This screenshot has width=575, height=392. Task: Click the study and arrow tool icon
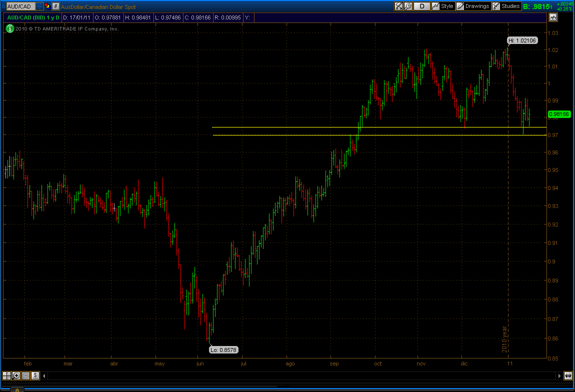[x=398, y=6]
